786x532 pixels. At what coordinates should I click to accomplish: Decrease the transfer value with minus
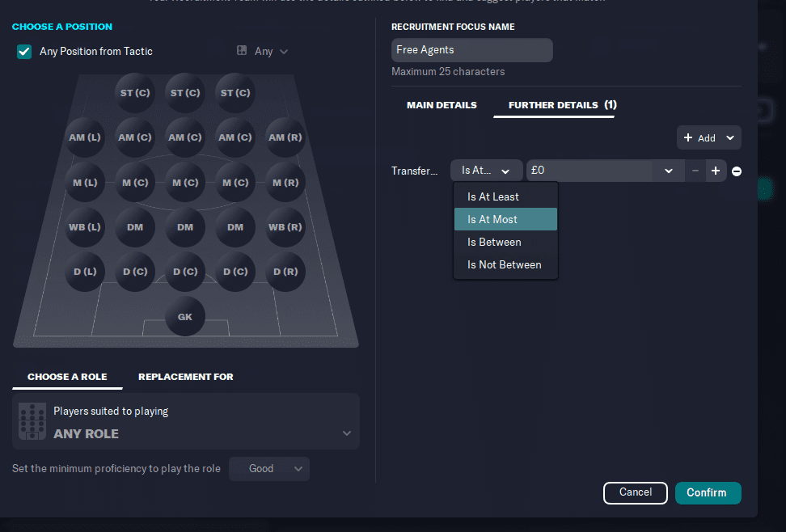tap(695, 171)
